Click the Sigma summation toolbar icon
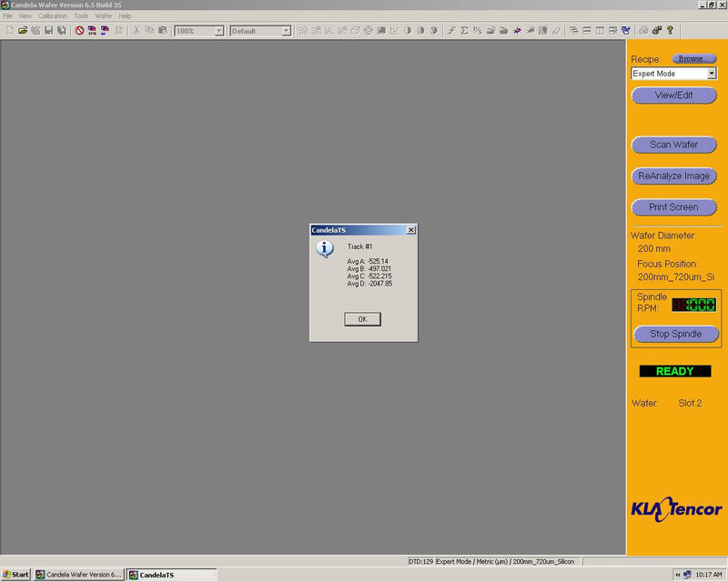The height and width of the screenshot is (582, 728). 464,30
